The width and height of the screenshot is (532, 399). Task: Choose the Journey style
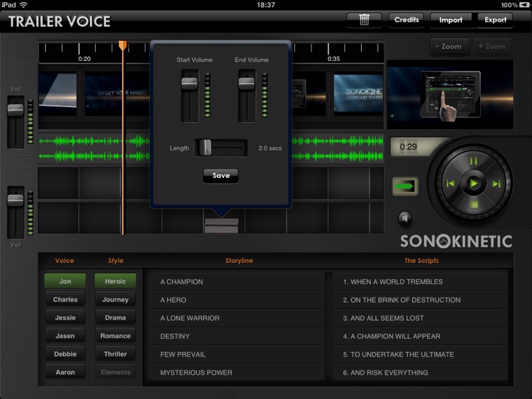(x=116, y=300)
